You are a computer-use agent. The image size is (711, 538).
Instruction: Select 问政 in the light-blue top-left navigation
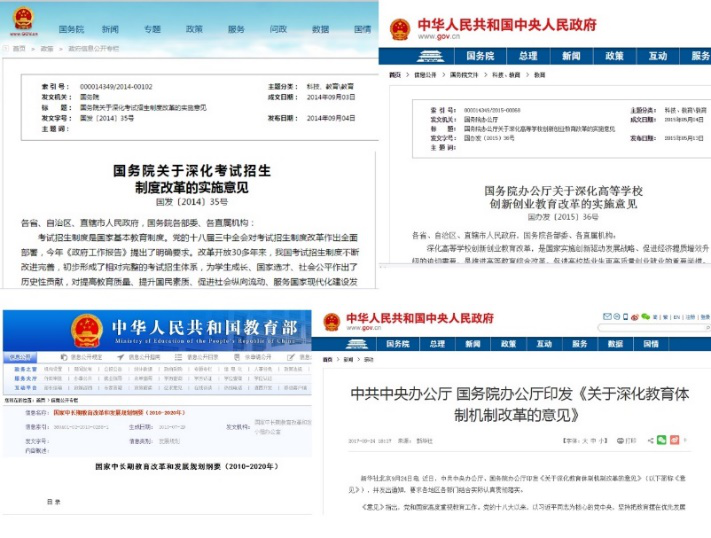(278, 29)
